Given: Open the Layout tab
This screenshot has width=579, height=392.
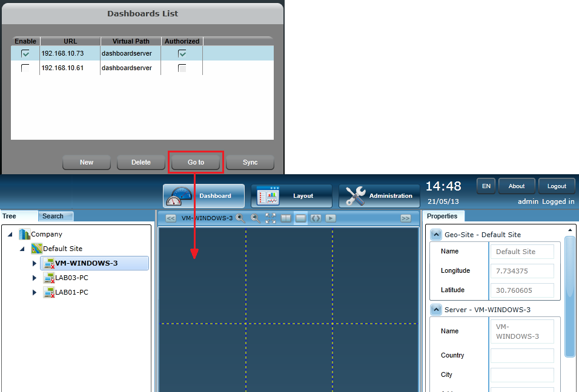Looking at the screenshot, I should click(x=292, y=196).
